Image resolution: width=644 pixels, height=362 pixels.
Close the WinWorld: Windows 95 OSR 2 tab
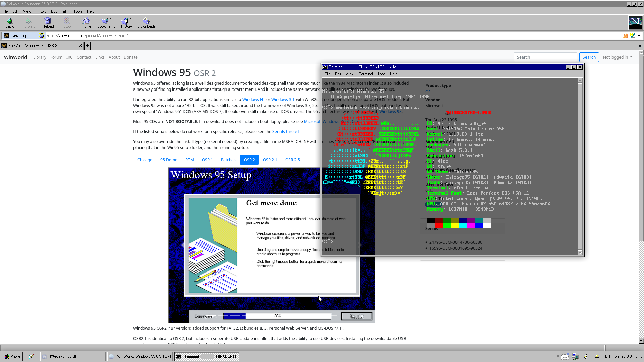coord(80,46)
